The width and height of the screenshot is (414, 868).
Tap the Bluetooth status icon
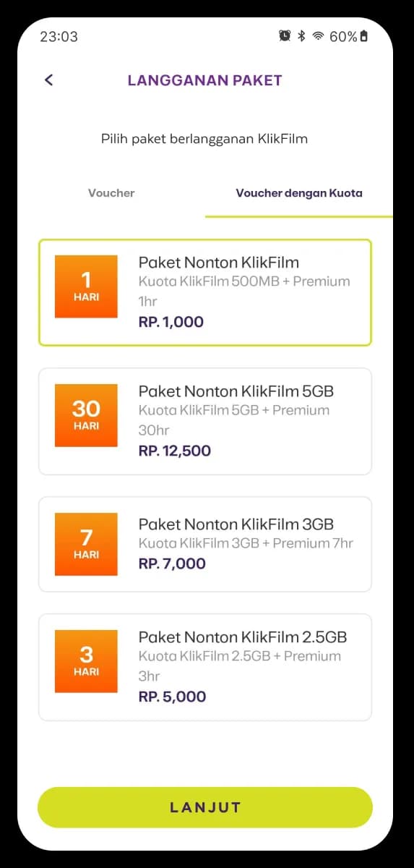302,36
